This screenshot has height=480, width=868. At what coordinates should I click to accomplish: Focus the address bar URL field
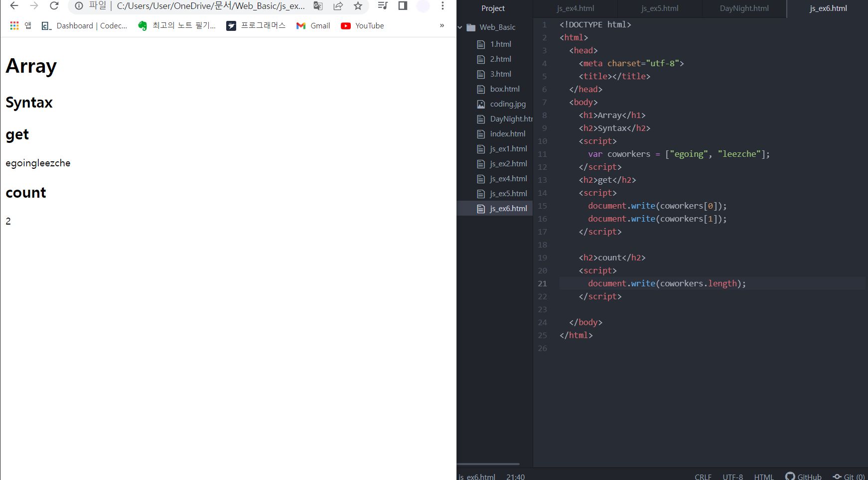[211, 6]
